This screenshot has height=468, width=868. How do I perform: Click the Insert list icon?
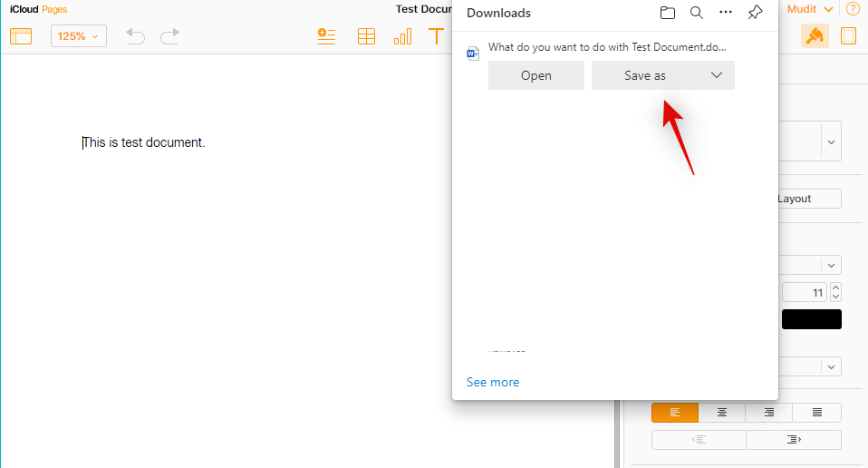(326, 36)
